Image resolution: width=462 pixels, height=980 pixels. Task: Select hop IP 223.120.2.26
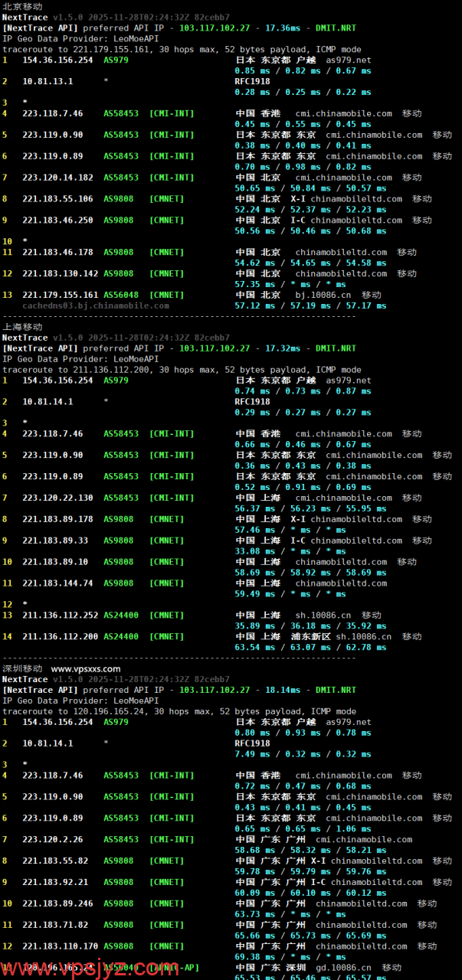pos(53,839)
